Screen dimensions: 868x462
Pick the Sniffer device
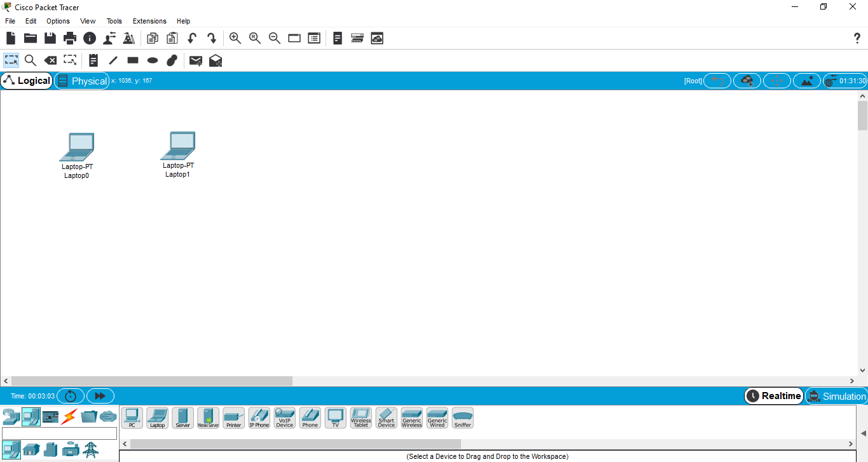pyautogui.click(x=463, y=418)
